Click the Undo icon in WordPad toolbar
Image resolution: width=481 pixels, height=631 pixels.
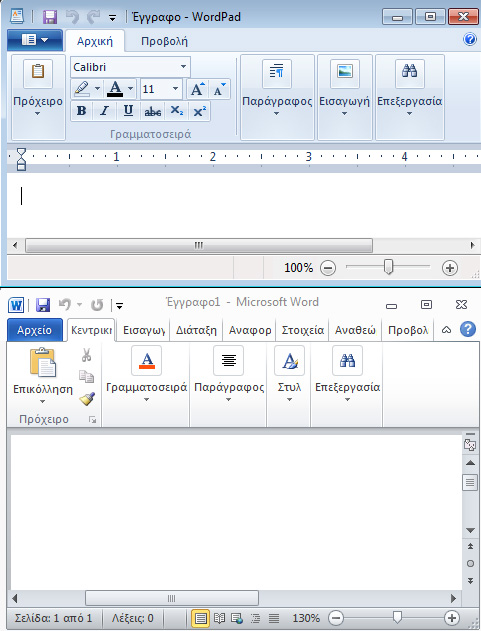[72, 17]
